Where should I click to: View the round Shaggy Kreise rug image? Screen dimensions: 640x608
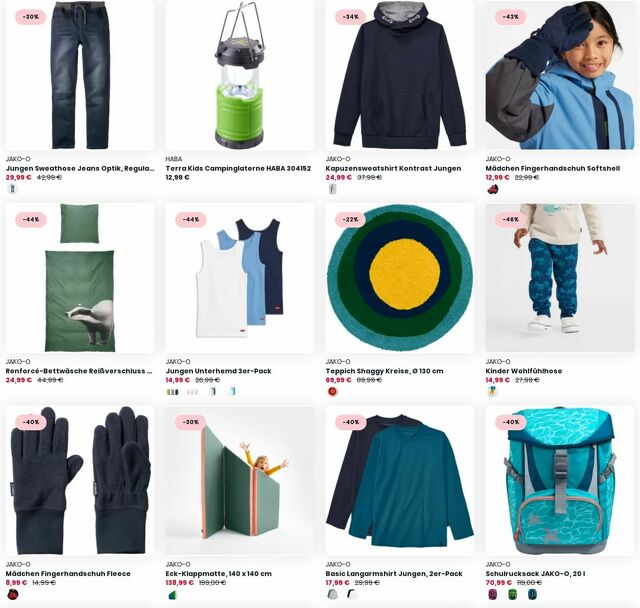tap(400, 278)
